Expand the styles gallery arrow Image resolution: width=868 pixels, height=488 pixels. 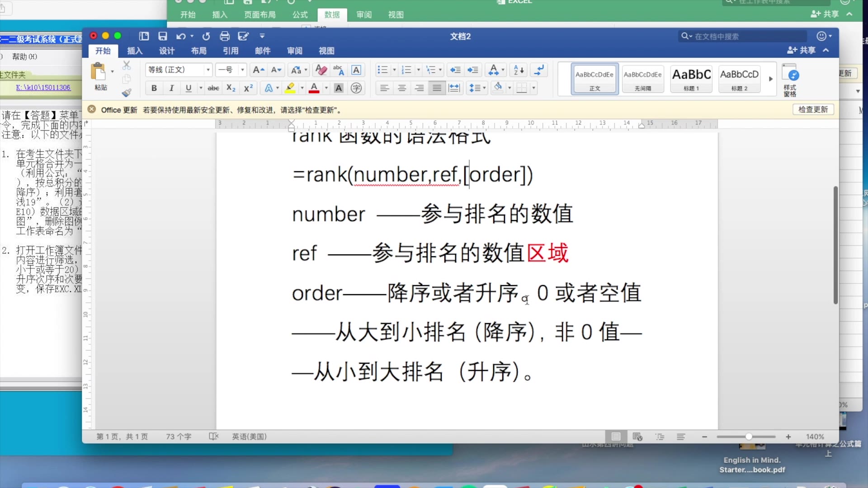[x=771, y=79]
